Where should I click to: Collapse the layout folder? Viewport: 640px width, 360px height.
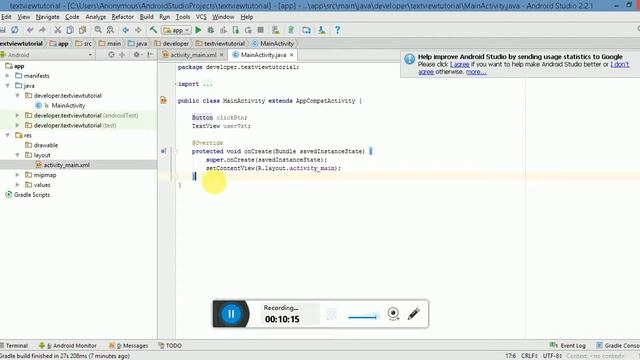click(18, 155)
